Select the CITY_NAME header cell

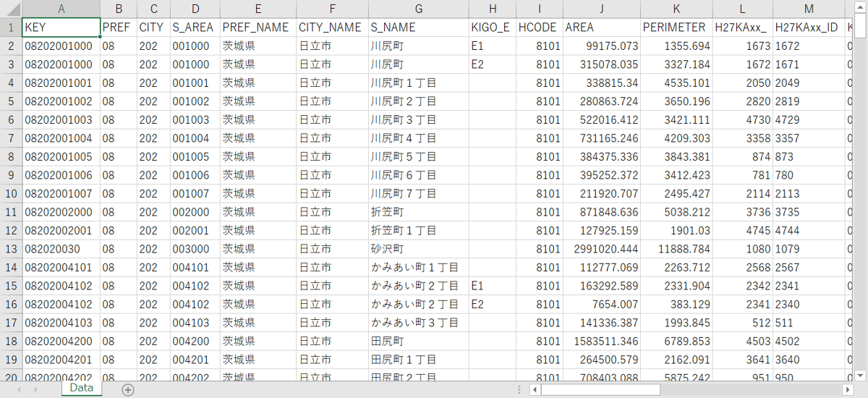click(333, 27)
